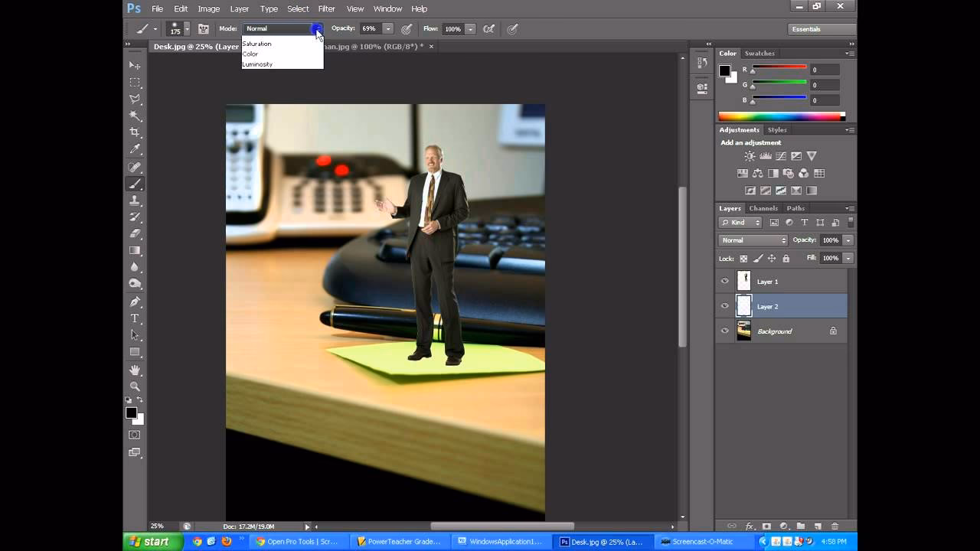Toggle Layer 1 visibility off
Image resolution: width=980 pixels, height=551 pixels.
724,281
